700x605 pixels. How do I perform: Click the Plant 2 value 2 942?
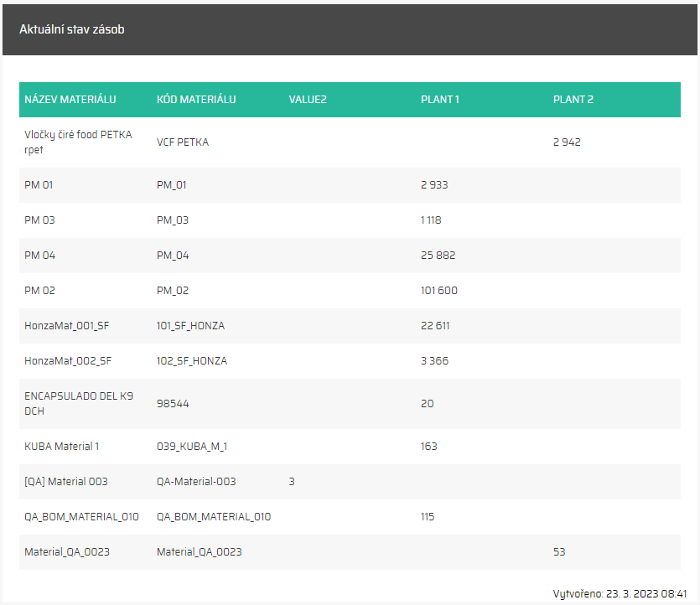(x=567, y=142)
